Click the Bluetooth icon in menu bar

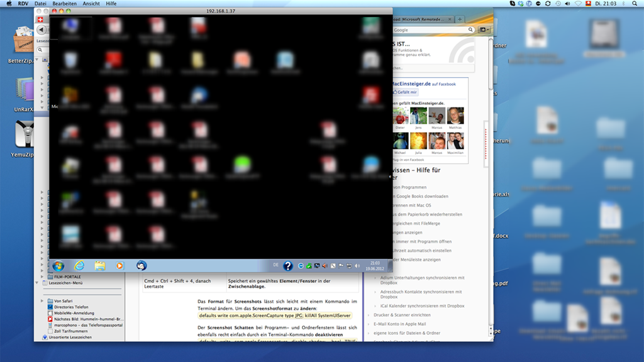tap(623, 3)
